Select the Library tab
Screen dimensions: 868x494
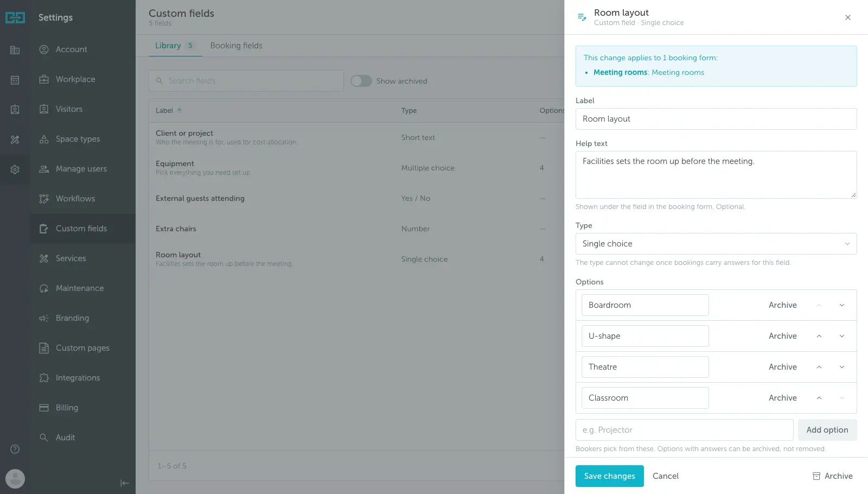coord(175,46)
